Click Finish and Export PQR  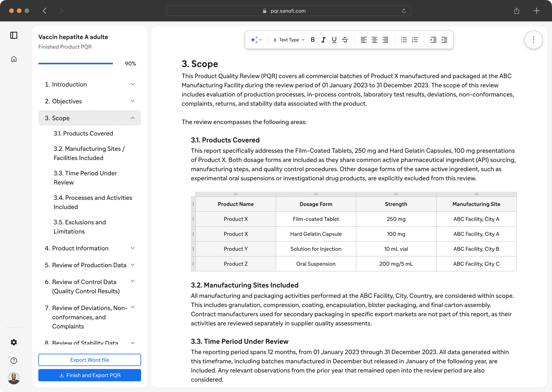[90, 375]
